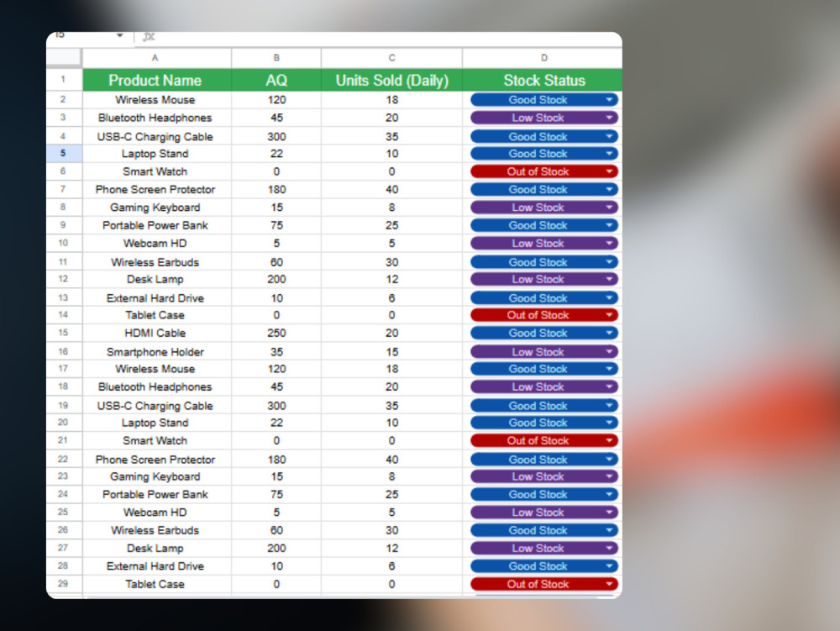
Task: Click the Units Sold (Daily) header cell
Action: [391, 80]
